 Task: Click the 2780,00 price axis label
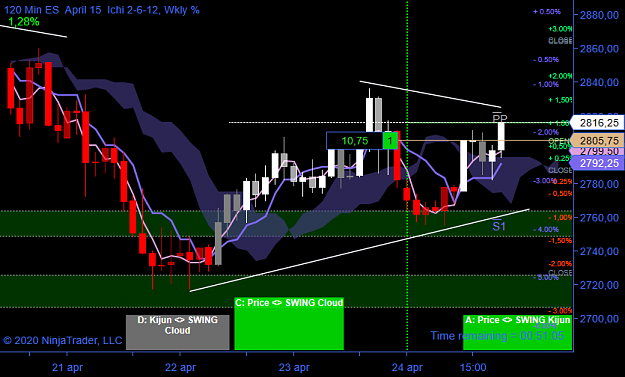[599, 184]
